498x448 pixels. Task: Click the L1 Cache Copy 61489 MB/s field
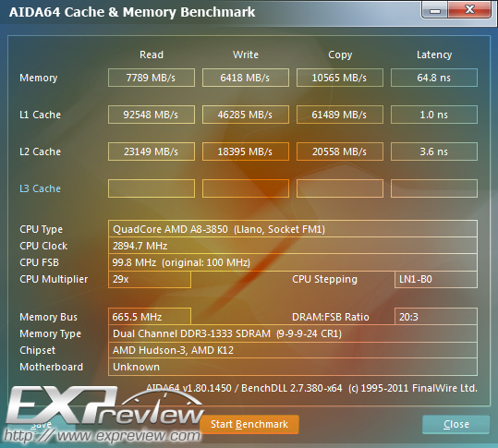click(340, 115)
